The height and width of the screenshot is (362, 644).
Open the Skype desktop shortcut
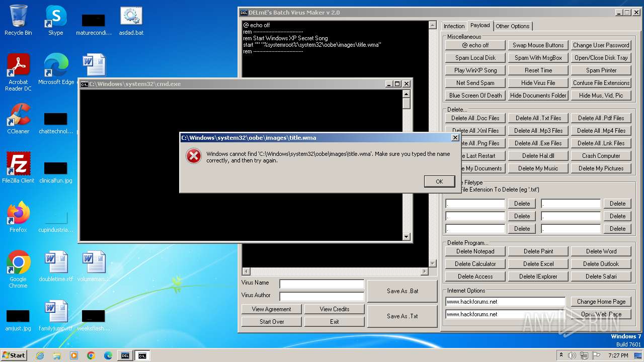[x=55, y=21]
